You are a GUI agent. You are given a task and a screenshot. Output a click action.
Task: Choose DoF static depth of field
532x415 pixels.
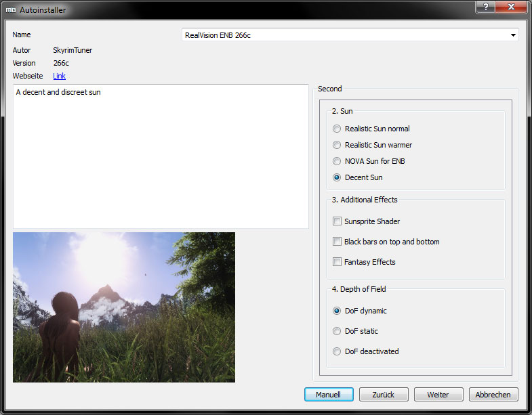coord(337,331)
